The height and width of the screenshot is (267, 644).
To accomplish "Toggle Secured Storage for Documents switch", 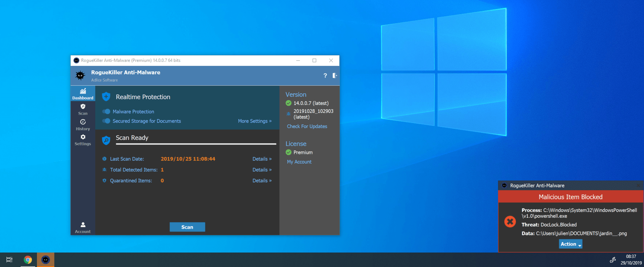I will 106,121.
